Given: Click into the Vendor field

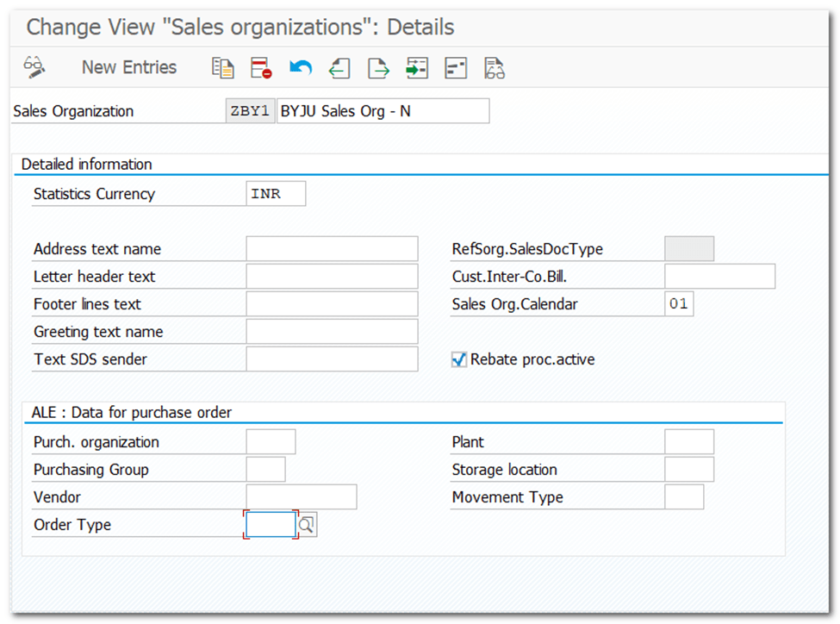Looking at the screenshot, I should pos(301,497).
